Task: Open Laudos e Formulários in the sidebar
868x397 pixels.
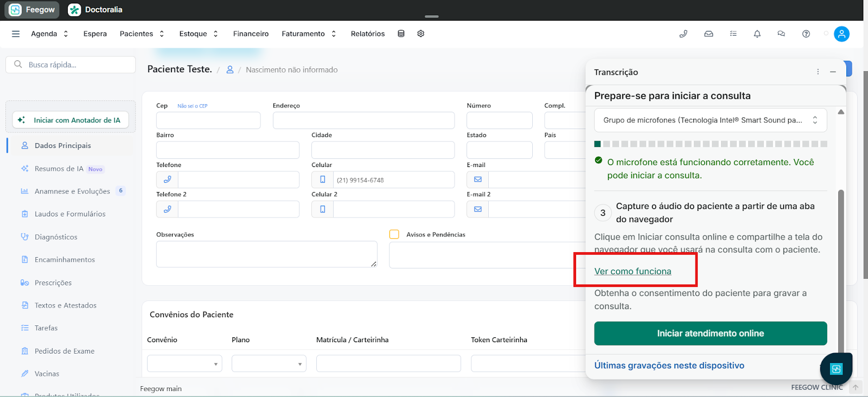Action: point(71,214)
